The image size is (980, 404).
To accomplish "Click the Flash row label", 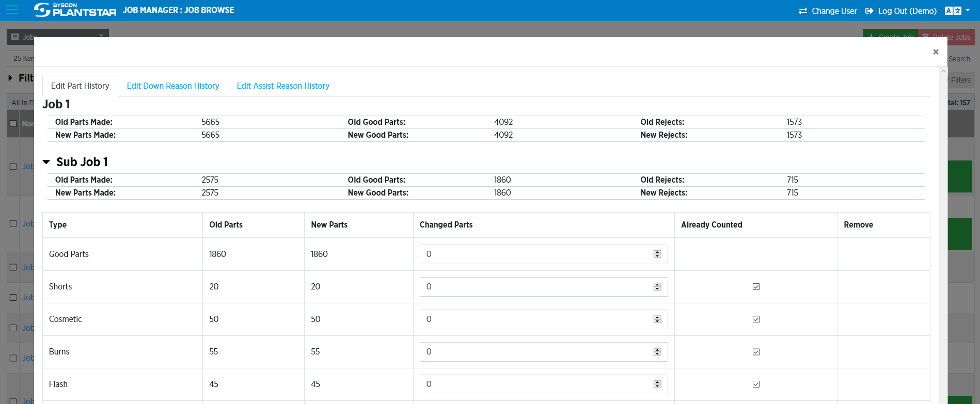I will coord(58,384).
